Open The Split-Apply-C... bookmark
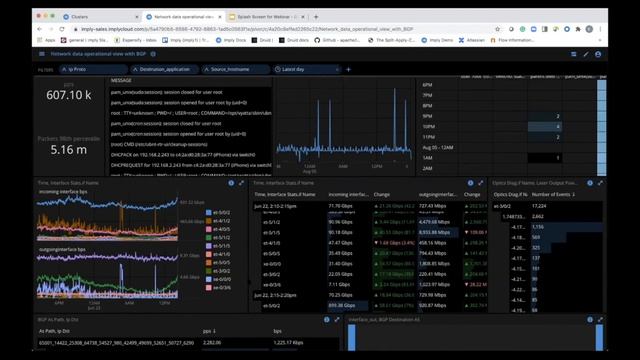 tap(392, 40)
